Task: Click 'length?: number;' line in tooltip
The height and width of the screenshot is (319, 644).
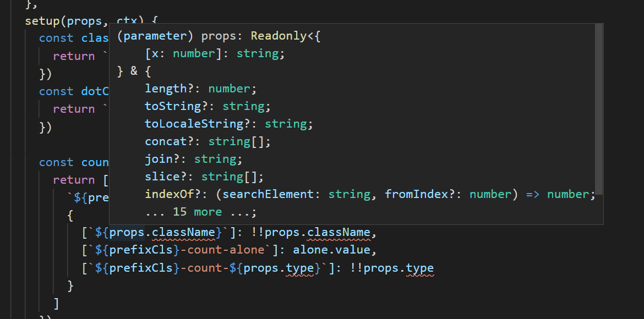Action: pyautogui.click(x=201, y=89)
